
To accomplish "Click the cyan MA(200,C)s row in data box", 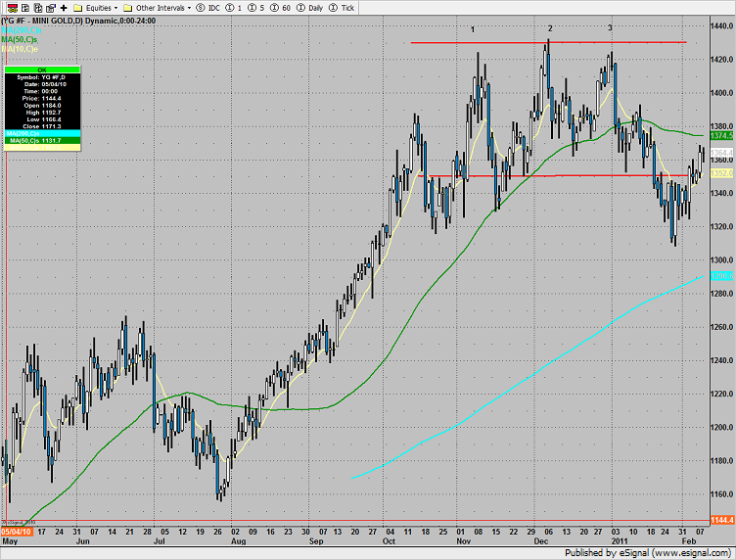I will click(42, 133).
